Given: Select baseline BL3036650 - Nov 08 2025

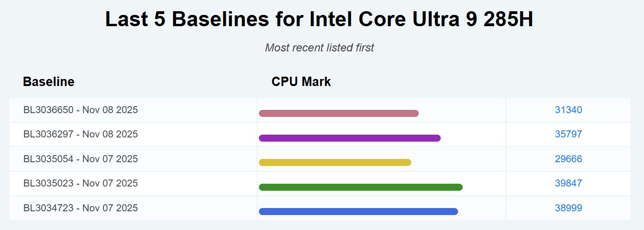Looking at the screenshot, I should coord(80,110).
